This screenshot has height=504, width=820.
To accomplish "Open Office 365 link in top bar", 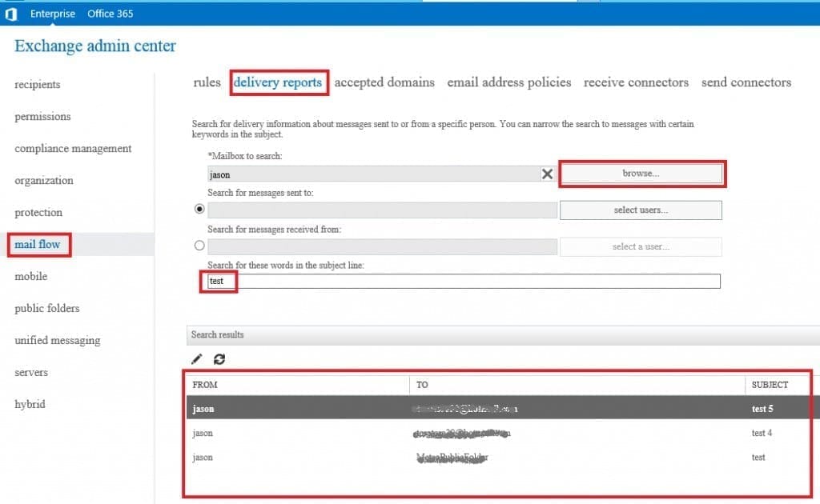I will 111,14.
